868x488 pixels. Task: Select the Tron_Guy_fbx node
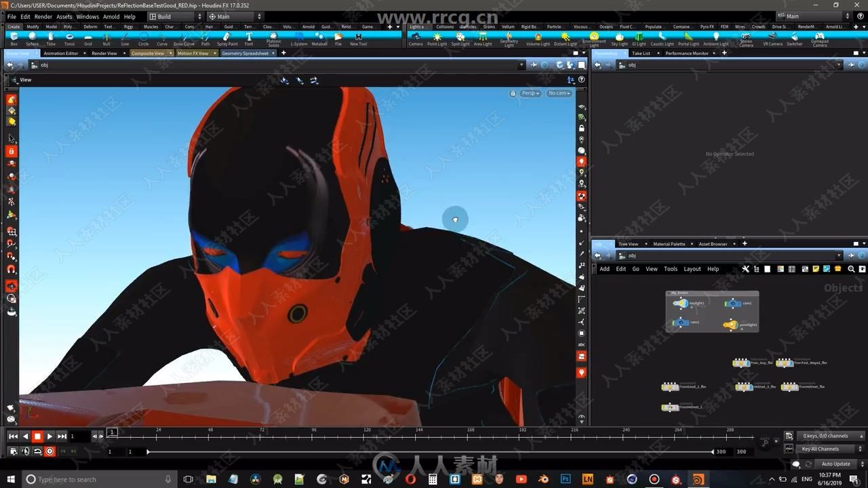click(741, 363)
